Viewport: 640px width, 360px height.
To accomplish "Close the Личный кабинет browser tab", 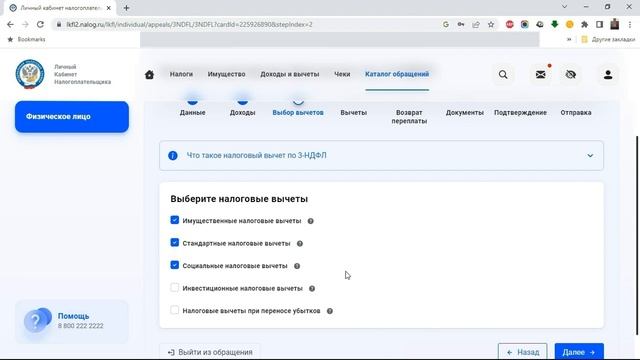I will (109, 8).
